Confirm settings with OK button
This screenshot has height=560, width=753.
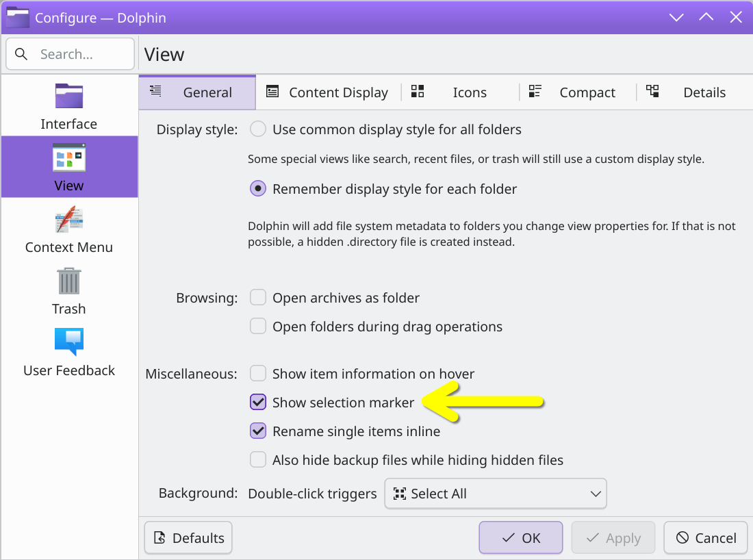click(520, 537)
